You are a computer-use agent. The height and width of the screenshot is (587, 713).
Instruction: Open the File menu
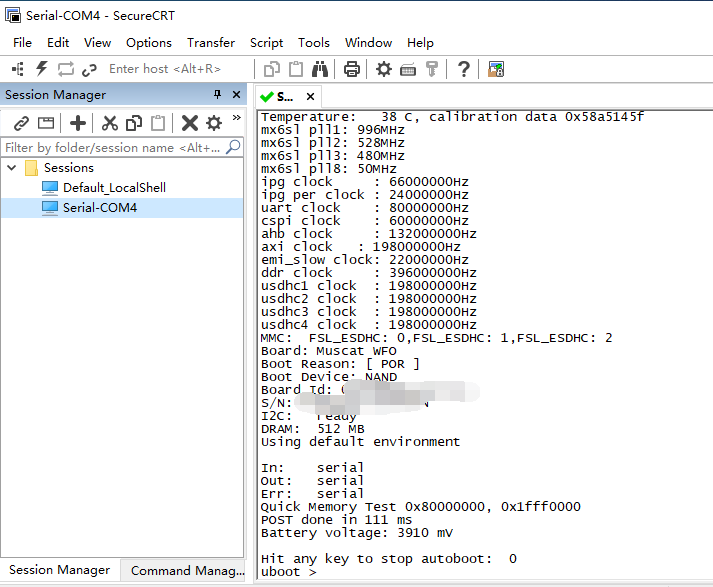pos(22,43)
